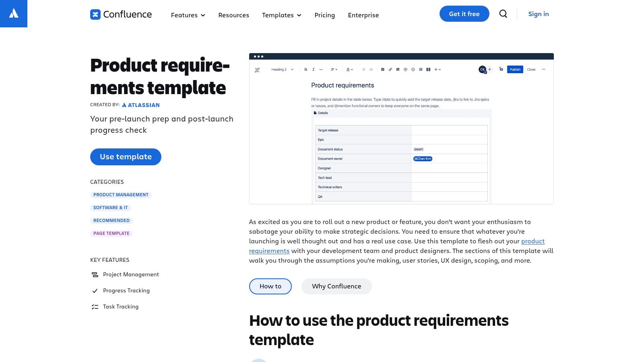Viewport: 644px width, 362px height.
Task: Click the @ mention icon in editor preview
Action: click(x=405, y=70)
